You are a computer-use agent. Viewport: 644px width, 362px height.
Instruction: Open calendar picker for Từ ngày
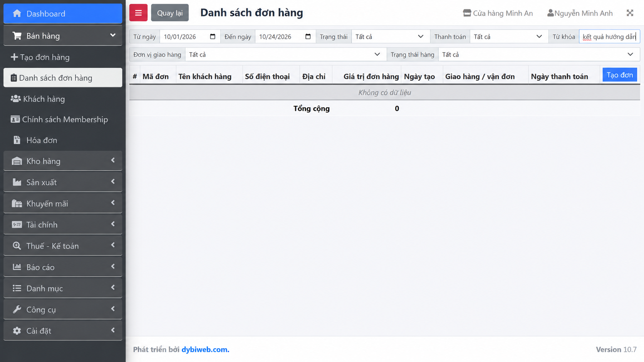pos(213,37)
